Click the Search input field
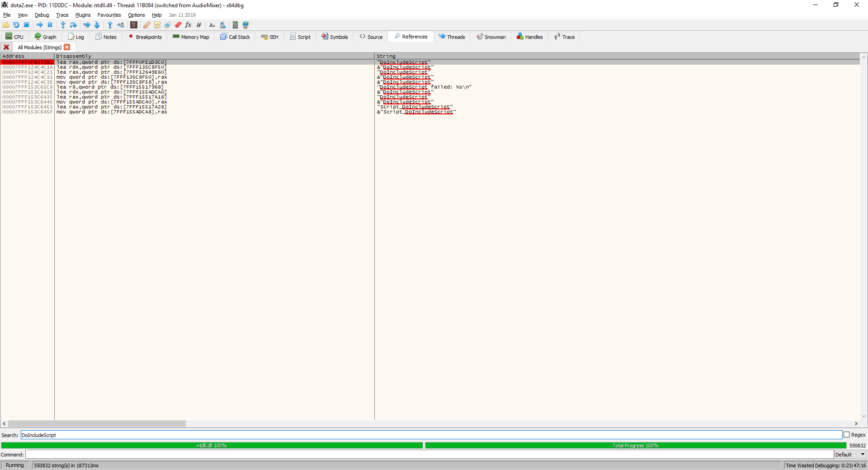Screen dimensions: 868x470 (x=431, y=435)
